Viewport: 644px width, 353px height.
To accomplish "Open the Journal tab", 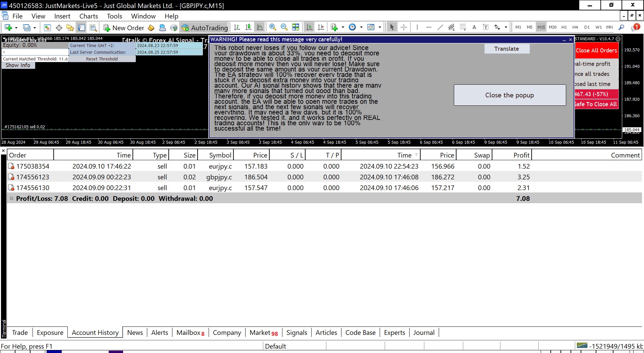I will (424, 333).
